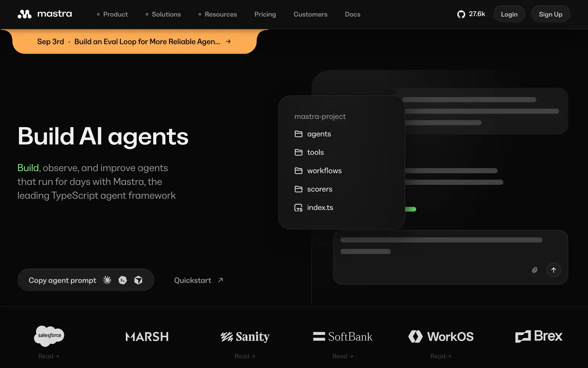Expand the Resources menu

coord(218,14)
